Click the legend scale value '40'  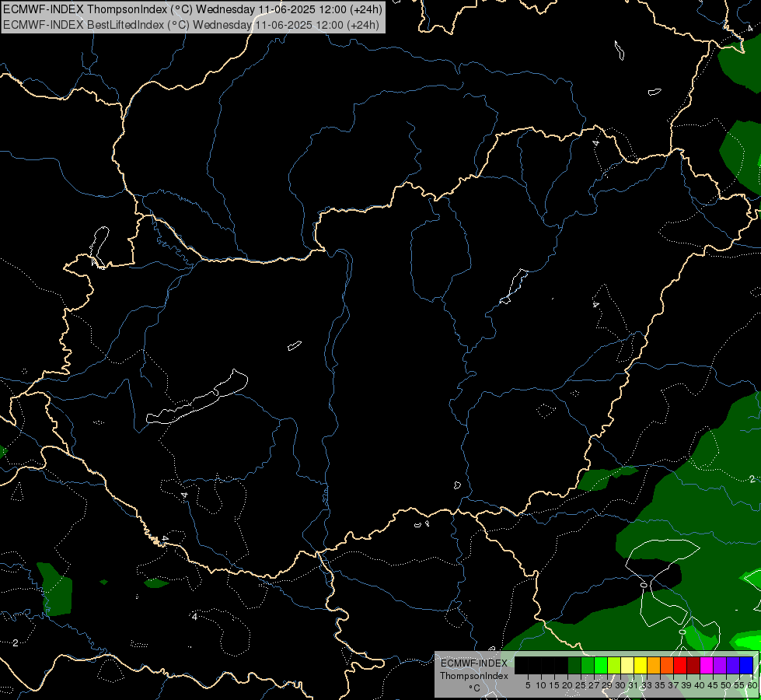click(x=700, y=685)
